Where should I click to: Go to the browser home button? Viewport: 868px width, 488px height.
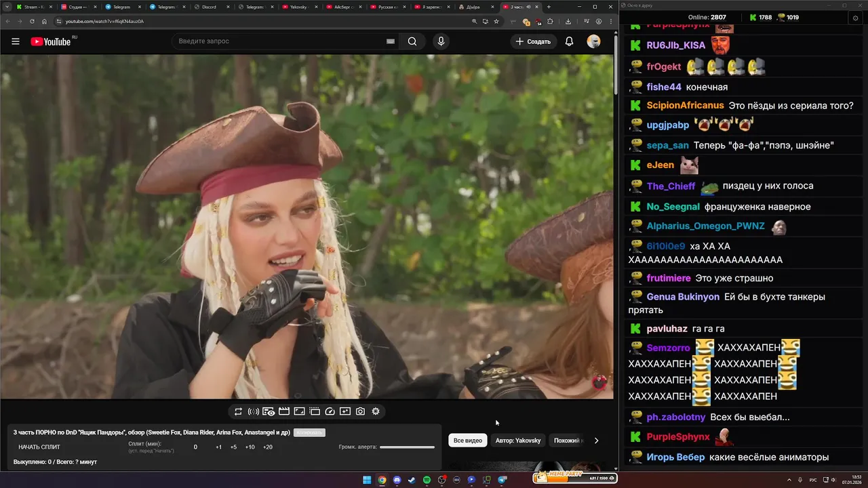[44, 21]
